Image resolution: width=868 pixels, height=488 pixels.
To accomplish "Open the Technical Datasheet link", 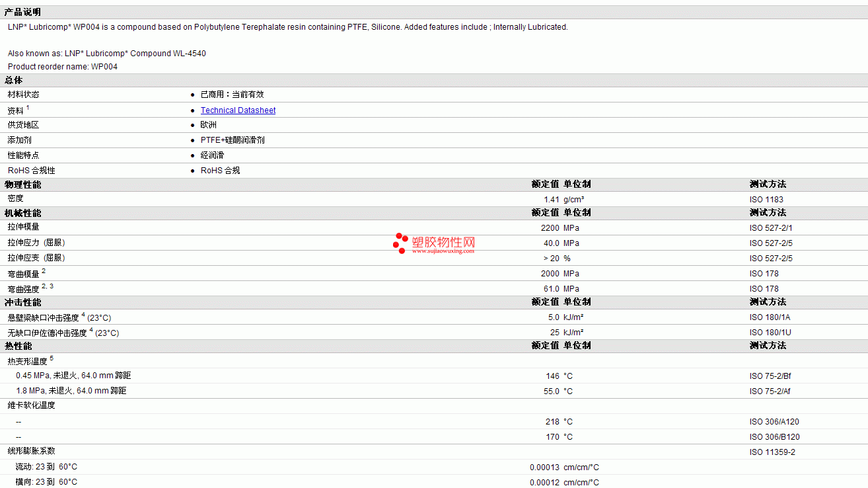I will [238, 110].
